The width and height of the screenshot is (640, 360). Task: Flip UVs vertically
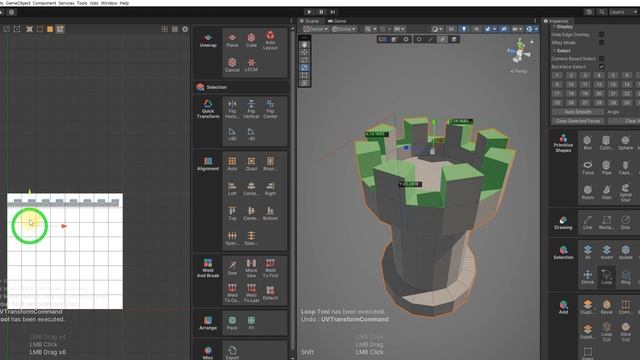point(251,109)
